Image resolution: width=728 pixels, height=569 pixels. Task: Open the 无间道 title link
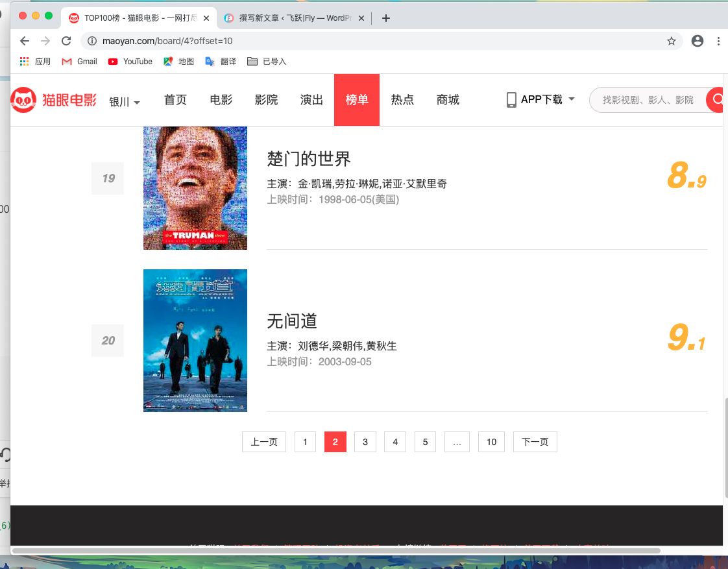(292, 321)
